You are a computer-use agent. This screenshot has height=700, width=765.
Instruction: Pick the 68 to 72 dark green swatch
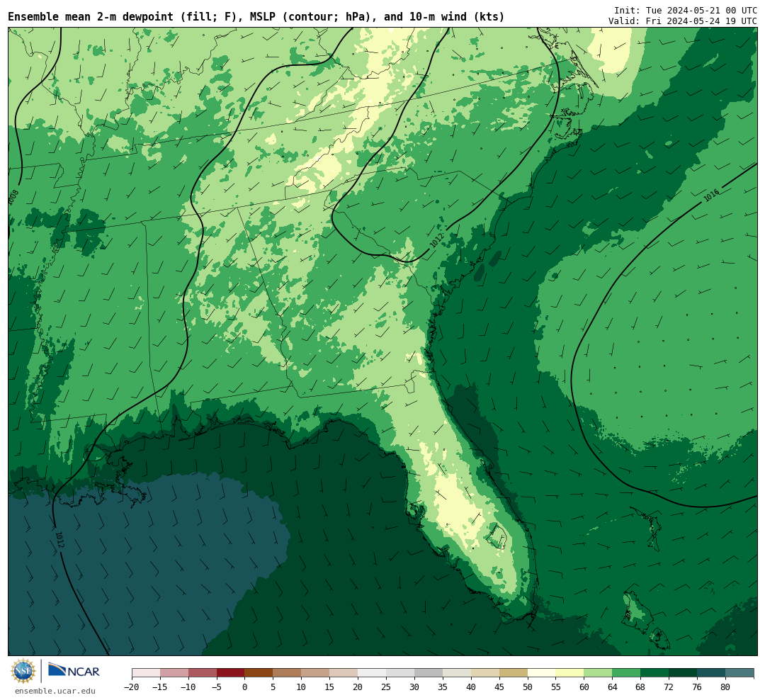655,673
